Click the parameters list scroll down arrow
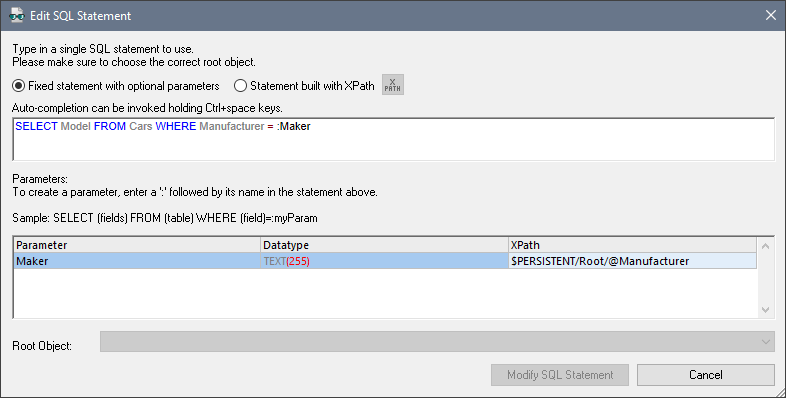 point(765,310)
